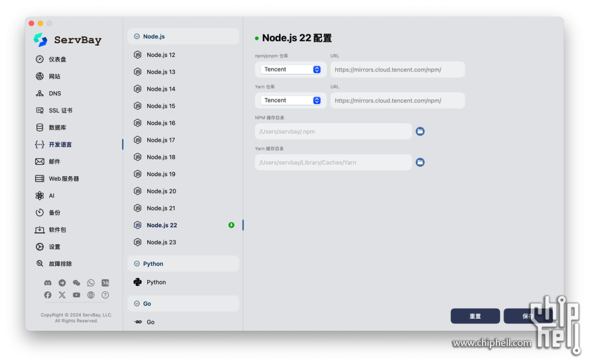Screen dimensions: 589x364
Task: Click the green status icon on Node.js 22
Action: pyautogui.click(x=231, y=225)
